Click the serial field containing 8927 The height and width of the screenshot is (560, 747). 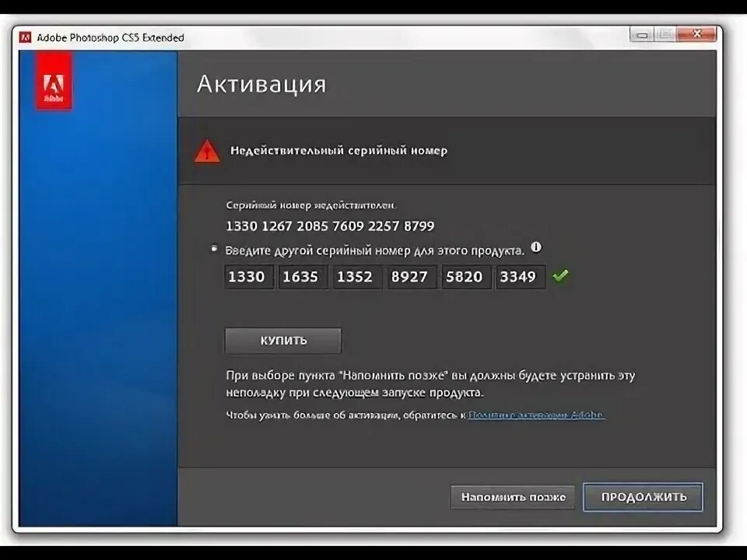(412, 277)
